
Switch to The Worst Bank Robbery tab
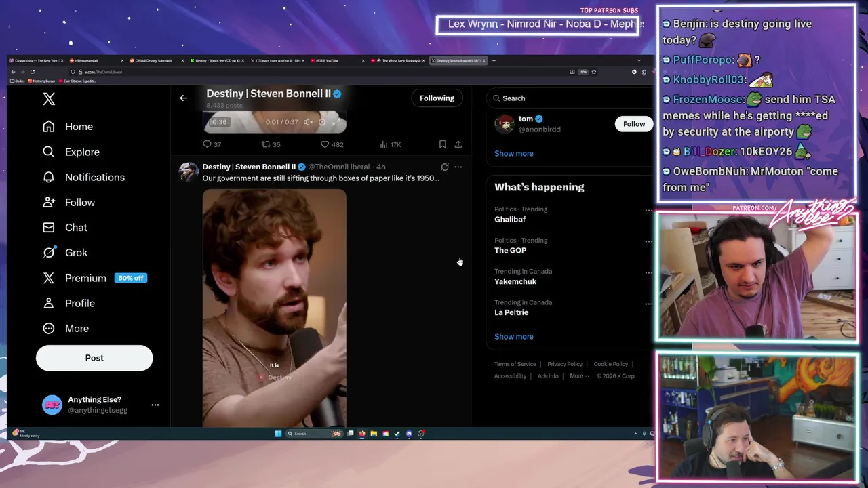click(399, 61)
